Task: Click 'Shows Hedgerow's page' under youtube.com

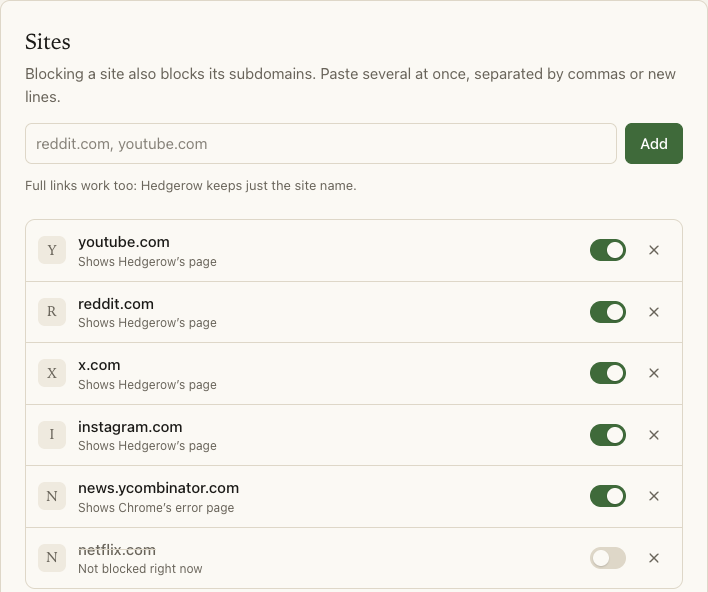Action: (147, 262)
